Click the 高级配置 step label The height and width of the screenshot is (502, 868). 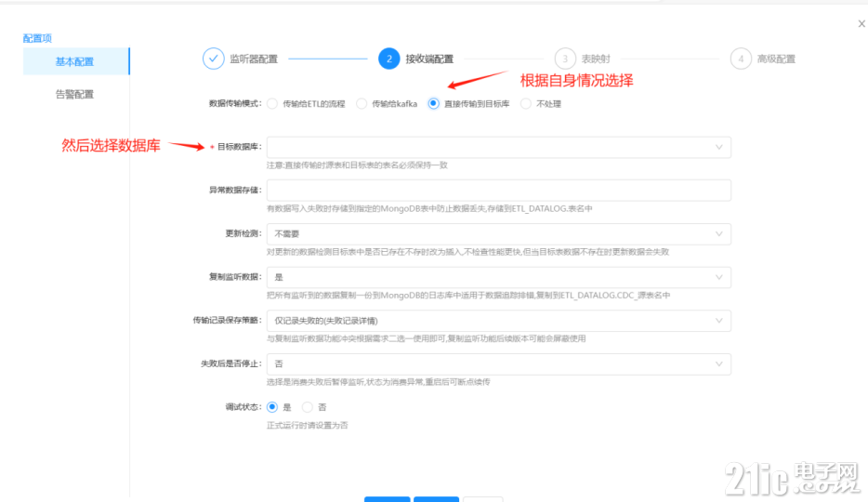[x=776, y=59]
